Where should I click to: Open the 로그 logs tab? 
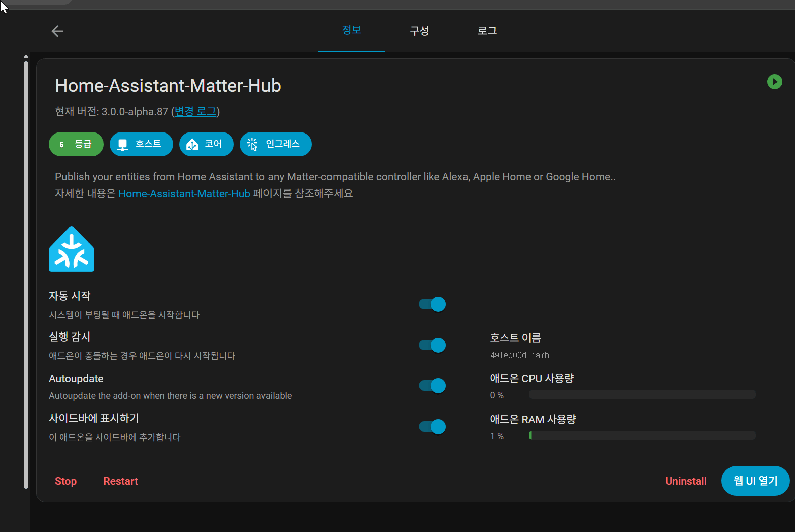(487, 31)
